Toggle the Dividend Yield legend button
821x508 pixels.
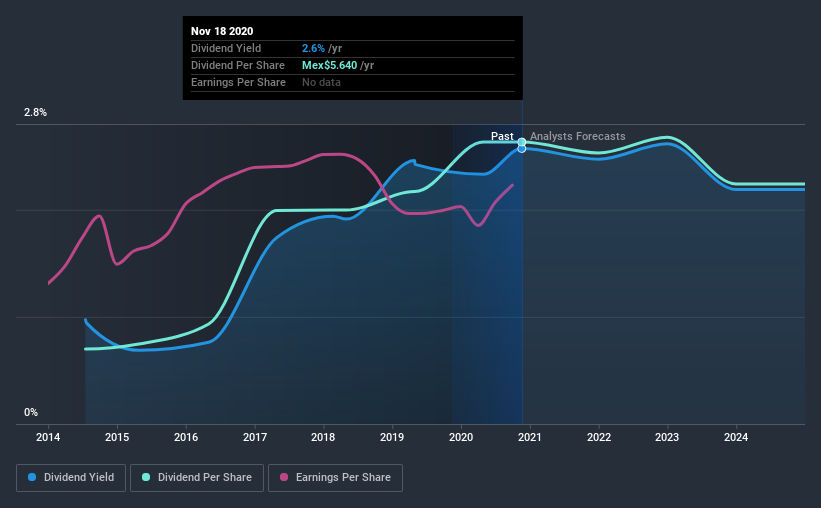click(x=71, y=478)
